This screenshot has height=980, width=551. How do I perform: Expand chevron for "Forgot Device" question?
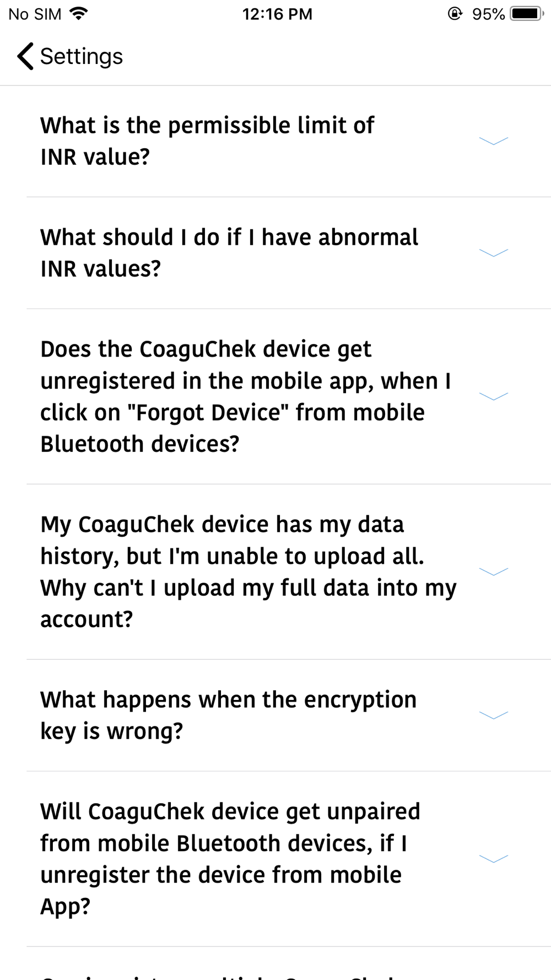[x=494, y=396]
